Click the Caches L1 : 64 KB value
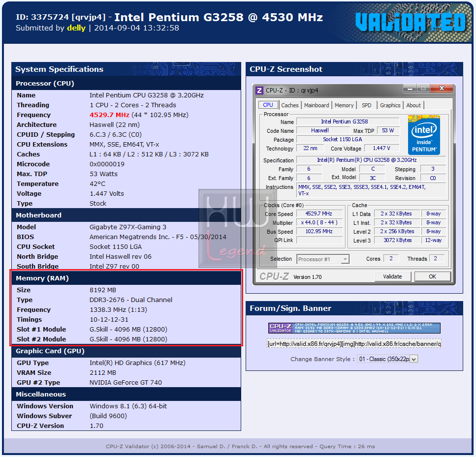This screenshot has width=476, height=457. pos(149,154)
